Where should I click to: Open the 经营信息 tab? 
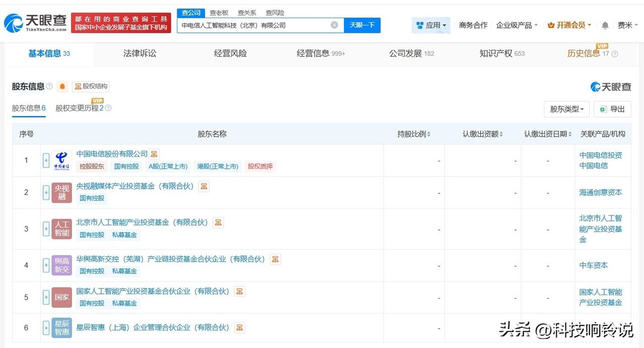pos(321,53)
